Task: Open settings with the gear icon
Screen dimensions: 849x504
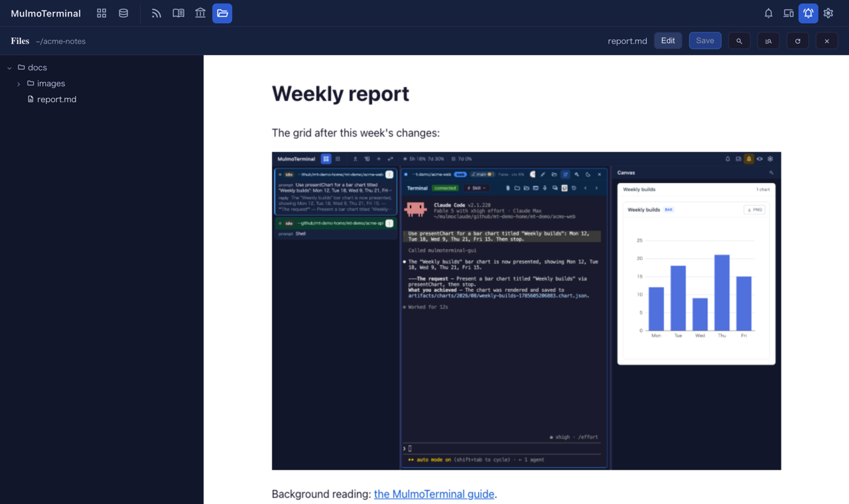Action: click(828, 13)
